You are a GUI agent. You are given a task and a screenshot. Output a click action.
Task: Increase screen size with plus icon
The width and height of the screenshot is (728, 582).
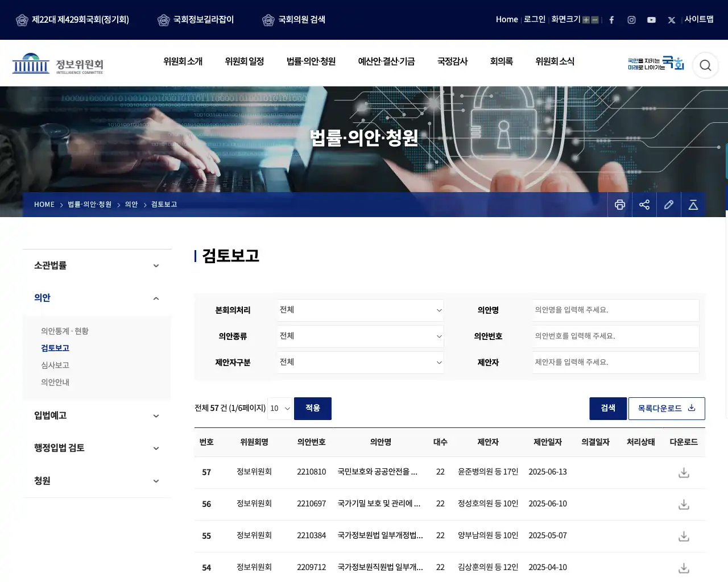pos(586,20)
